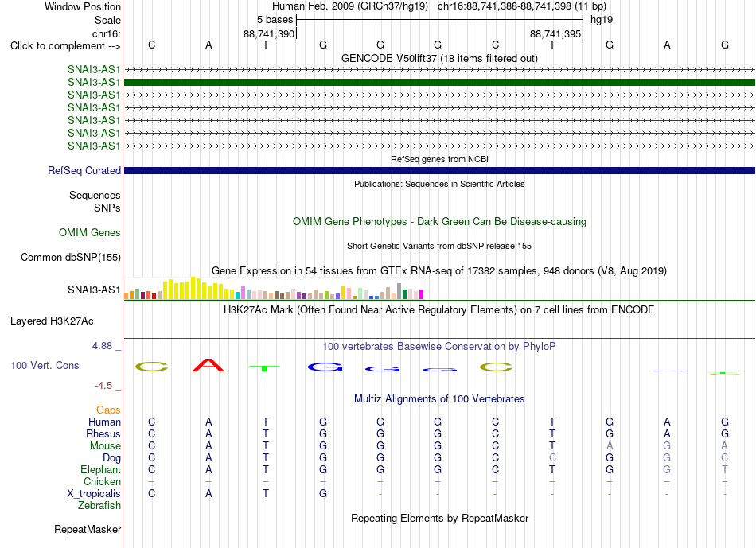The image size is (756, 548).
Task: Click the thick green SNAI3-AS1 exon bar
Action: tap(439, 83)
